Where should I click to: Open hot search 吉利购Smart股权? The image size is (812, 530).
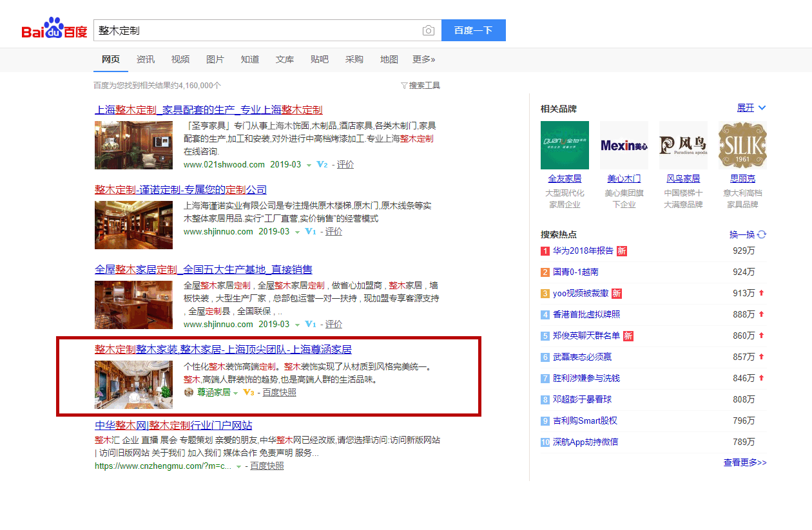(x=585, y=421)
